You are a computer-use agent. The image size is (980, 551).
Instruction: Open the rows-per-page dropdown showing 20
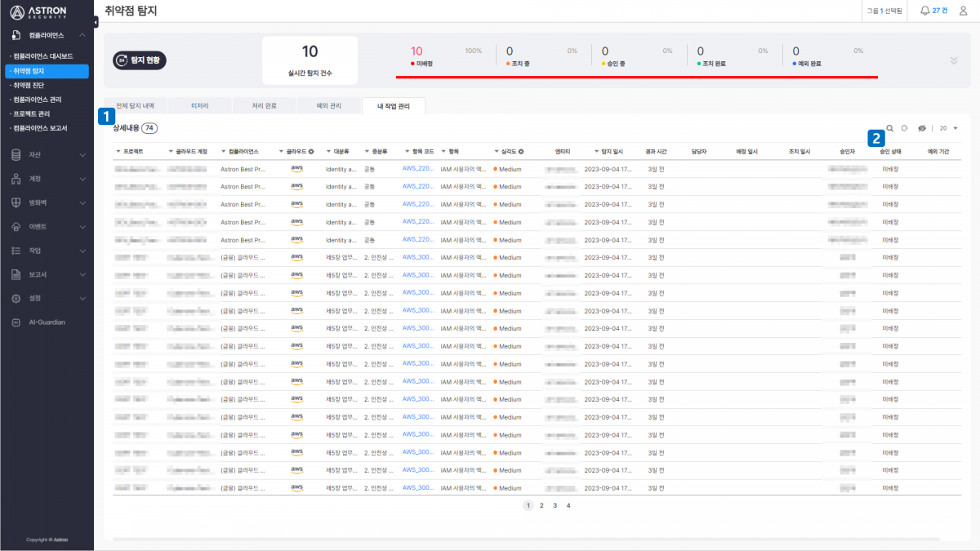[949, 128]
